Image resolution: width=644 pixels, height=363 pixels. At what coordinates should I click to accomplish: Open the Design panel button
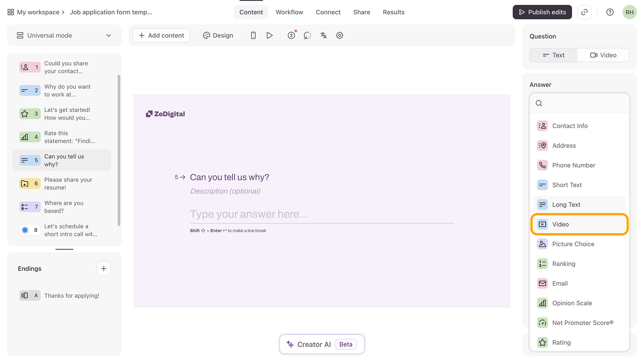click(218, 35)
